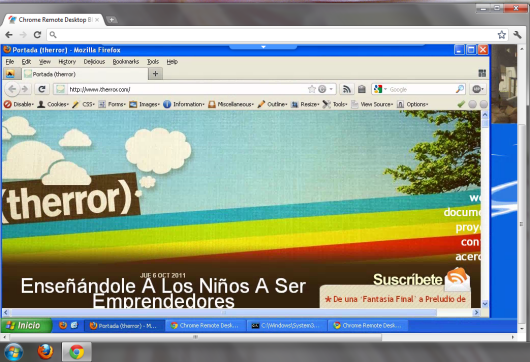Click Suscríbete link
This screenshot has height=362, width=530.
click(x=408, y=280)
